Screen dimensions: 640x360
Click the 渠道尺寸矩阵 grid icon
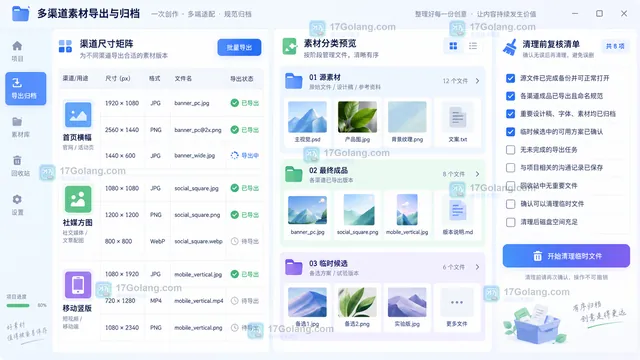[x=65, y=46]
